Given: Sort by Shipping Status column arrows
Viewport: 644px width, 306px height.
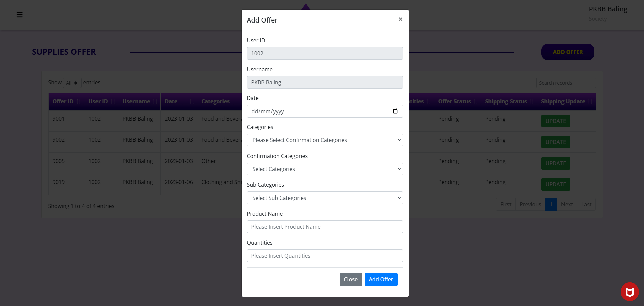Looking at the screenshot, I should coord(531,101).
